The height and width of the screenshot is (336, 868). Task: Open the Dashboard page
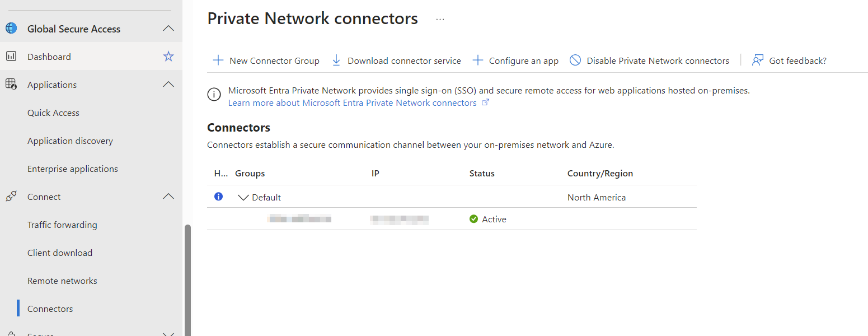(x=49, y=57)
